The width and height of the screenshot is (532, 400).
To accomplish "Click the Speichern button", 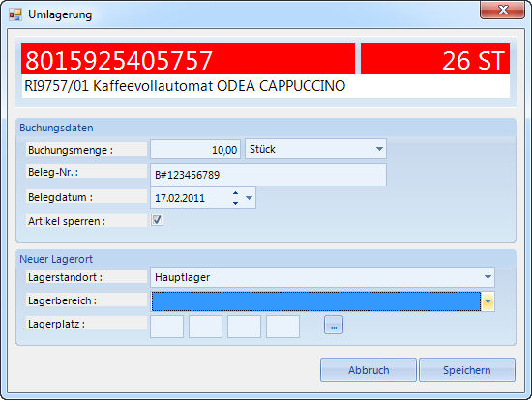I will point(467,370).
